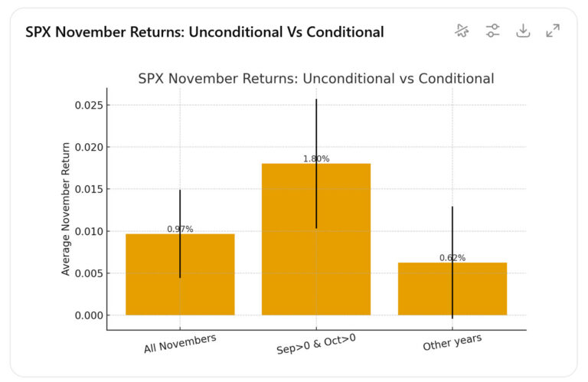Screen dimensions: 588x382
Task: Open the chart customization sliders icon
Action: [x=492, y=31]
